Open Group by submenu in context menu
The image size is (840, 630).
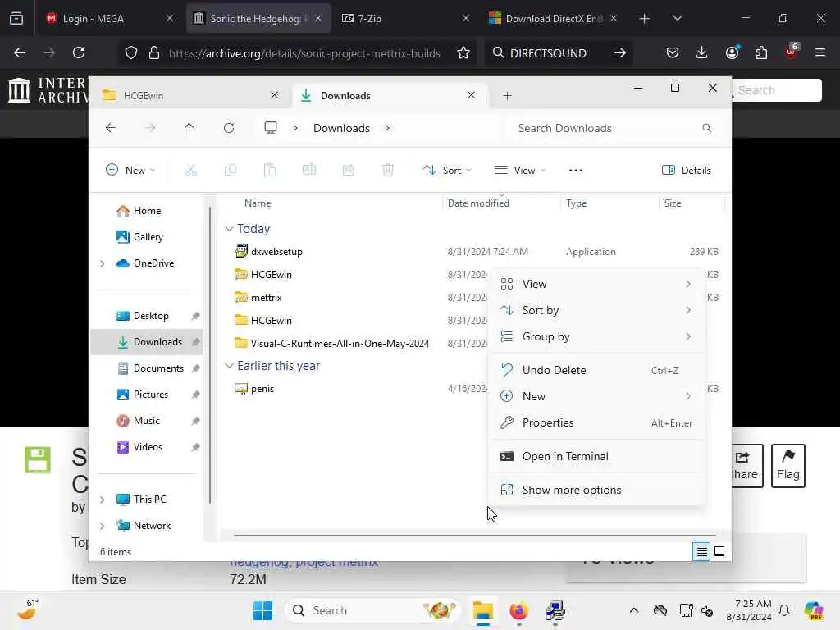(x=597, y=336)
